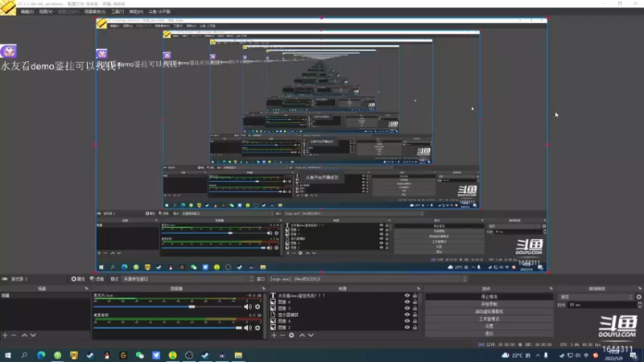The height and width of the screenshot is (362, 644).
Task: Open WeChat from taskbar
Action: pyautogui.click(x=139, y=356)
